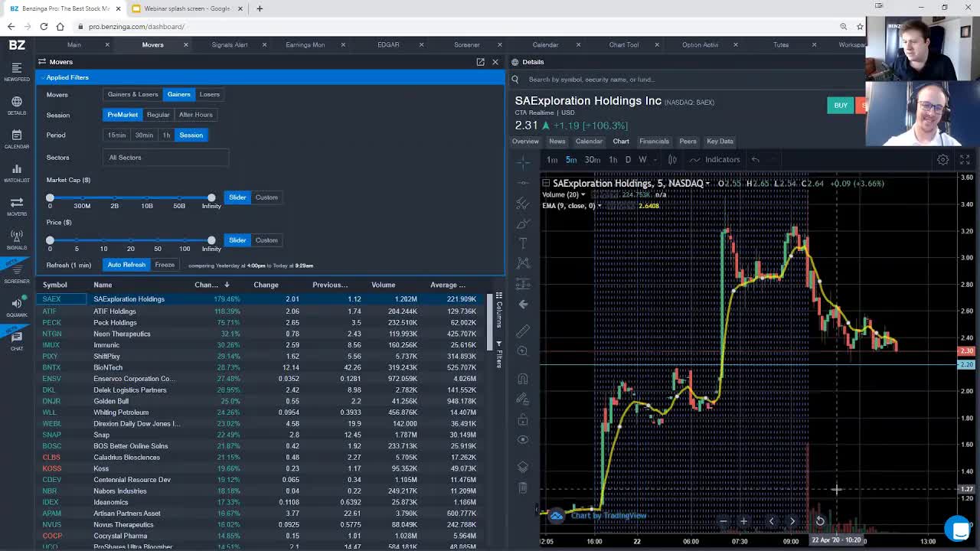Open the Financials tab in Details
The height and width of the screenshot is (551, 980).
[x=654, y=142]
